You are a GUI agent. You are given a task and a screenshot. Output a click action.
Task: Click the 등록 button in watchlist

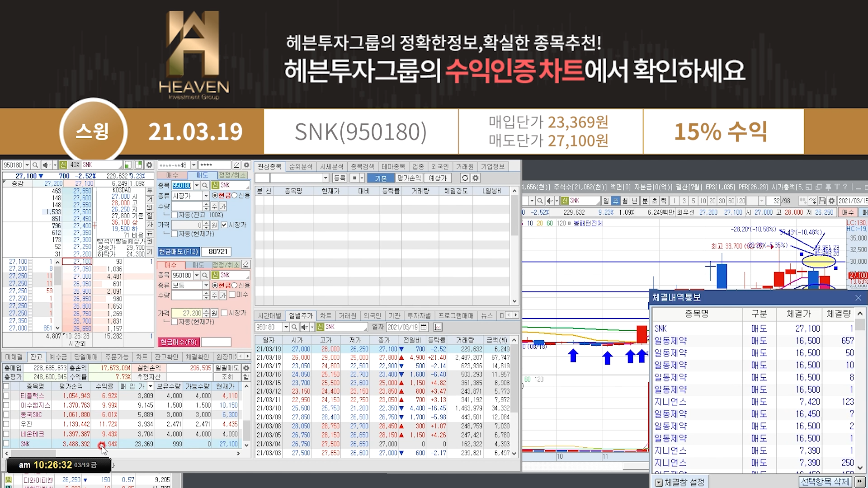[340, 178]
